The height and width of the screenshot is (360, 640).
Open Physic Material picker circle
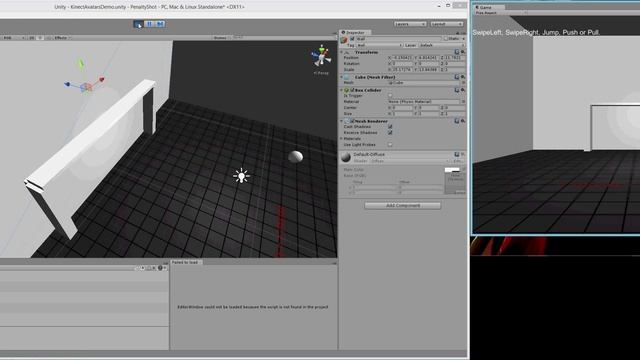coord(463,102)
